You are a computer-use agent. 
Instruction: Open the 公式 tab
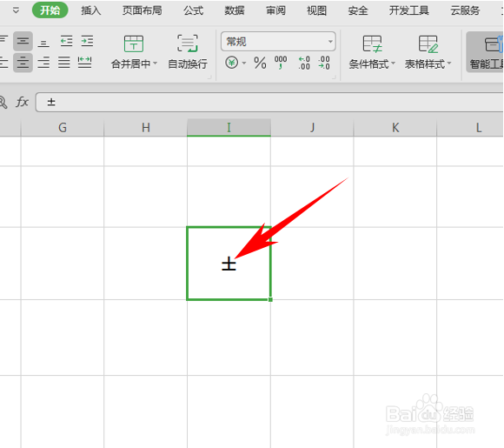click(193, 10)
